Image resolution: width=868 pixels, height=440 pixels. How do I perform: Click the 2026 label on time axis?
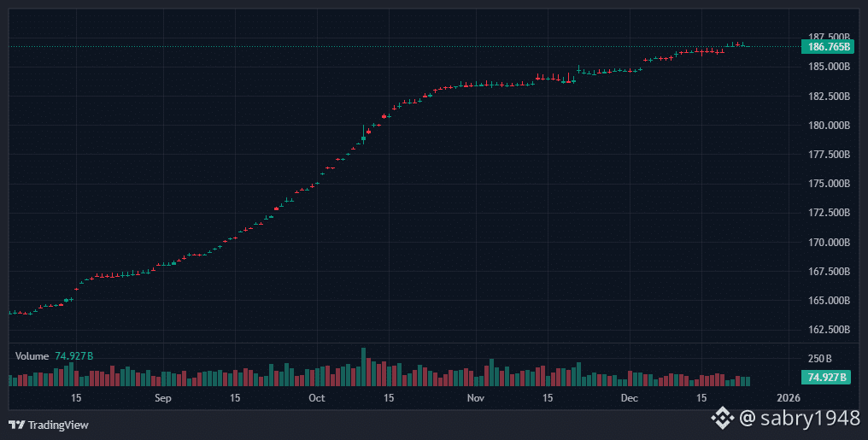789,398
